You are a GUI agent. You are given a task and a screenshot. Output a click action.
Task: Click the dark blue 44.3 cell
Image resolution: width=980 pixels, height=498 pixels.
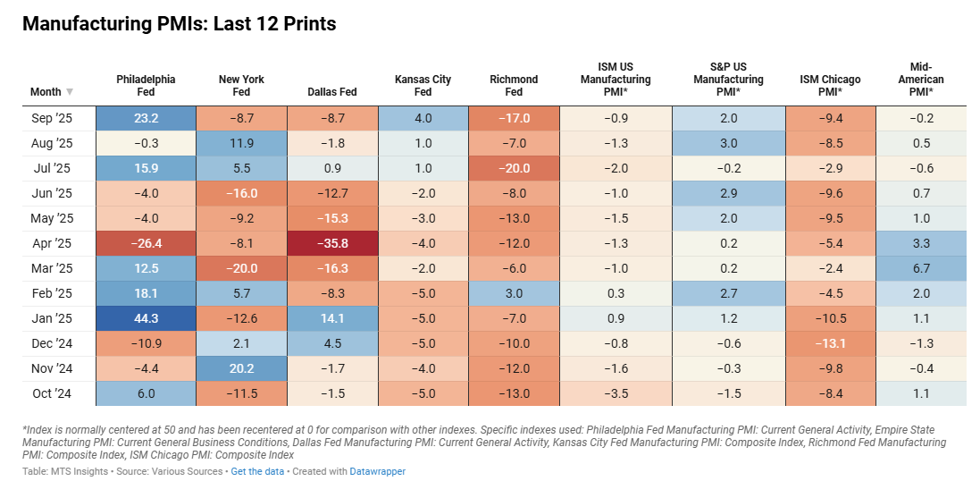pyautogui.click(x=146, y=318)
